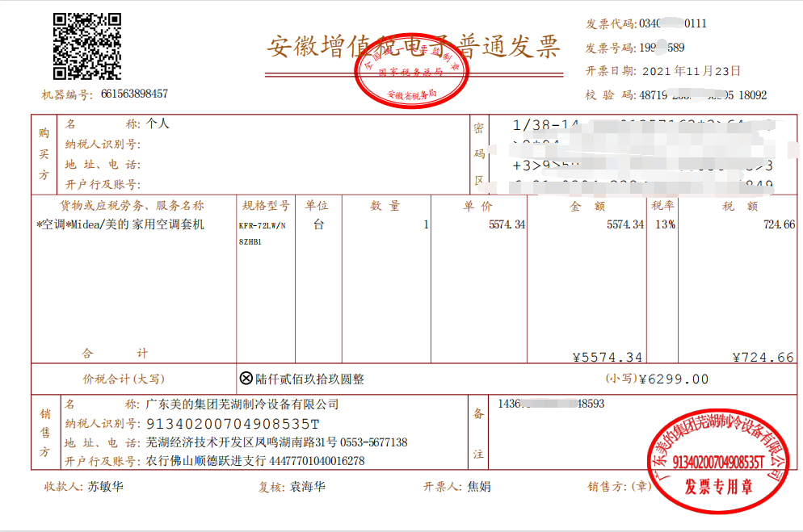The height and width of the screenshot is (532, 803).
Task: Click the item name *空调*Midea/美的 家用空调套机
Action: click(x=120, y=224)
